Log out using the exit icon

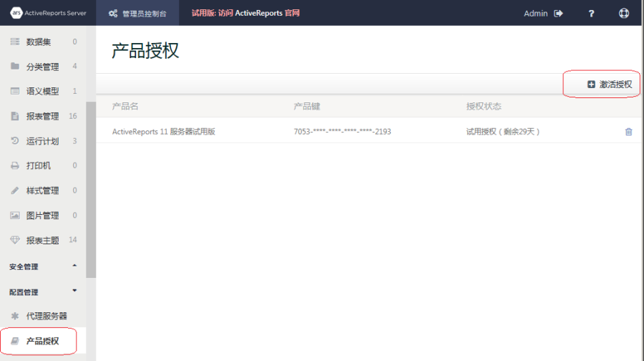click(558, 14)
